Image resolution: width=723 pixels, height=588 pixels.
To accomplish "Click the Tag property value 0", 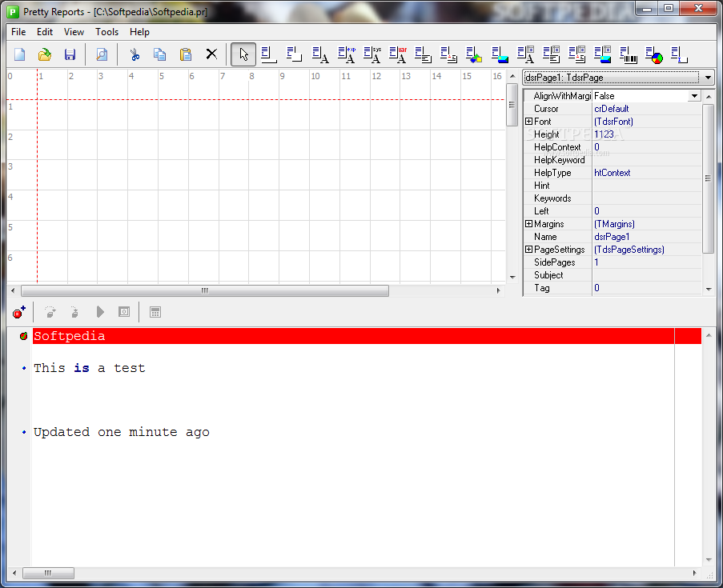I will point(646,288).
